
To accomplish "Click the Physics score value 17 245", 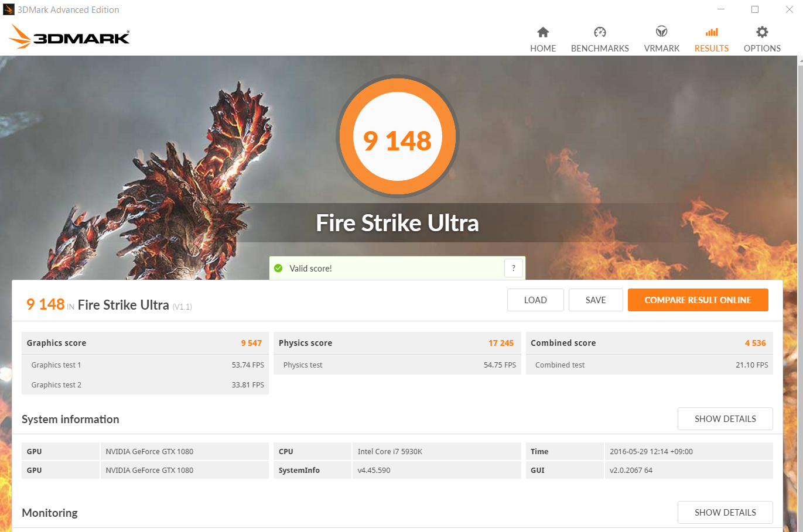I will [501, 343].
